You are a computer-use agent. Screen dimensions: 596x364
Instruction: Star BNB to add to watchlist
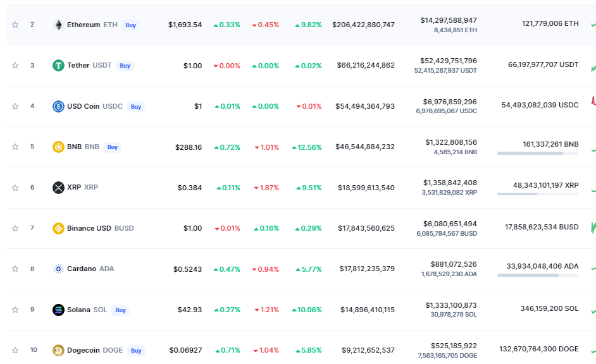coord(15,147)
